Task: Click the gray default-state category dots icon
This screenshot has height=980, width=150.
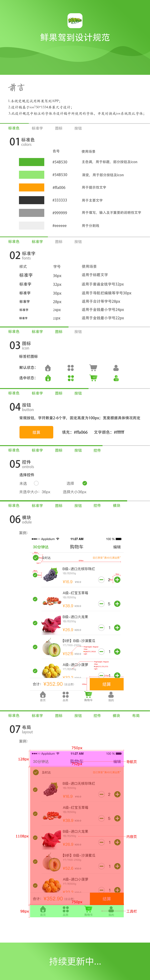Action: (71, 368)
